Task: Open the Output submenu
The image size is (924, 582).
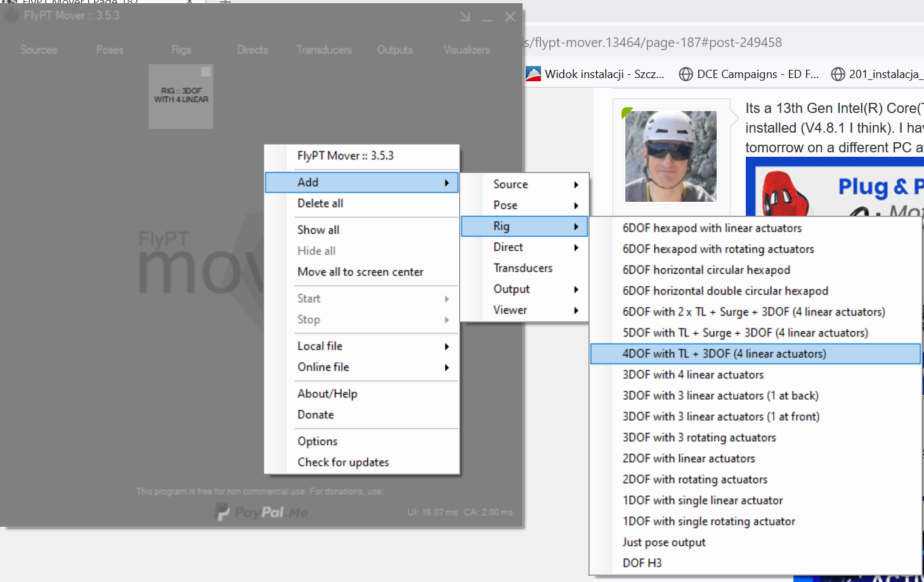Action: click(x=524, y=289)
